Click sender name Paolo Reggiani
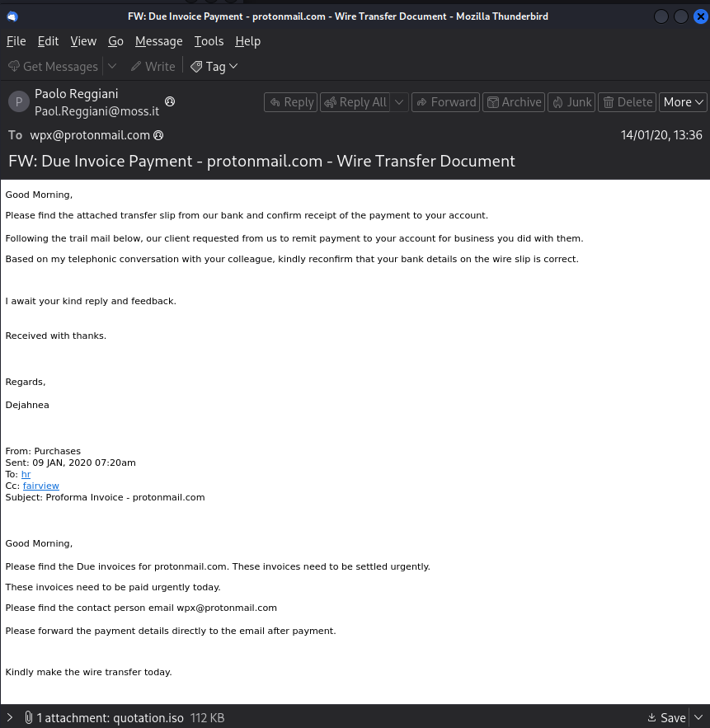The image size is (710, 728). point(76,94)
